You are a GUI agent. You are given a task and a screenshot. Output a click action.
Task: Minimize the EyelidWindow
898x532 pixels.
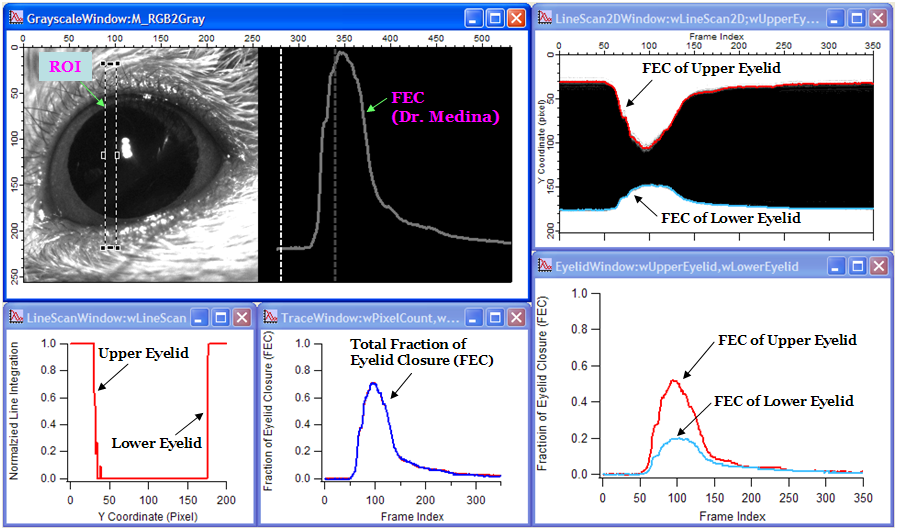click(836, 266)
